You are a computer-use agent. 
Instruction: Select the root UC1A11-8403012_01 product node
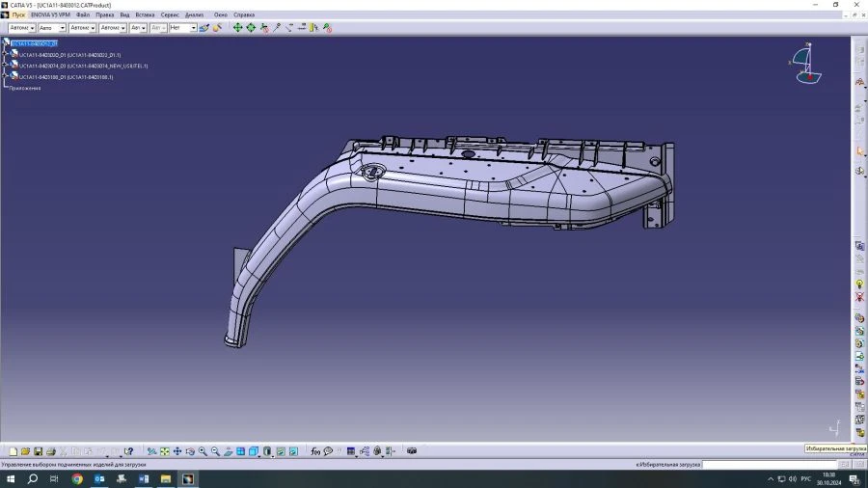point(35,43)
